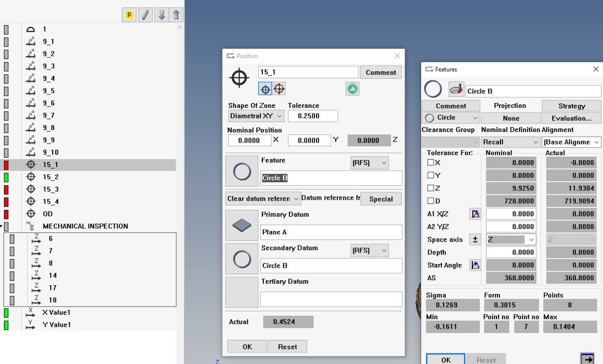This screenshot has width=603, height=364.
Task: Click the pencil edit icon above the list
Action: [145, 15]
